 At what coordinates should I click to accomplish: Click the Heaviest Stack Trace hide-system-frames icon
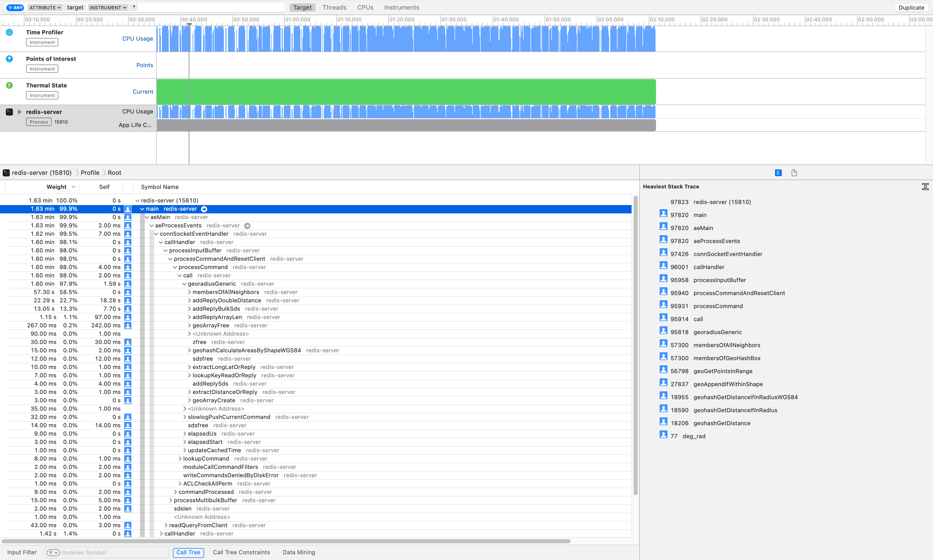pyautogui.click(x=925, y=186)
